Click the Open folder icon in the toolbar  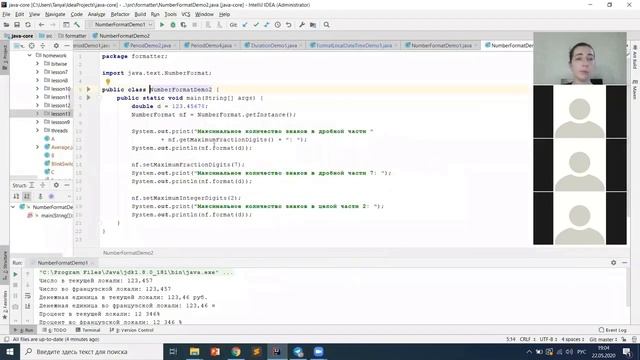coord(6,24)
